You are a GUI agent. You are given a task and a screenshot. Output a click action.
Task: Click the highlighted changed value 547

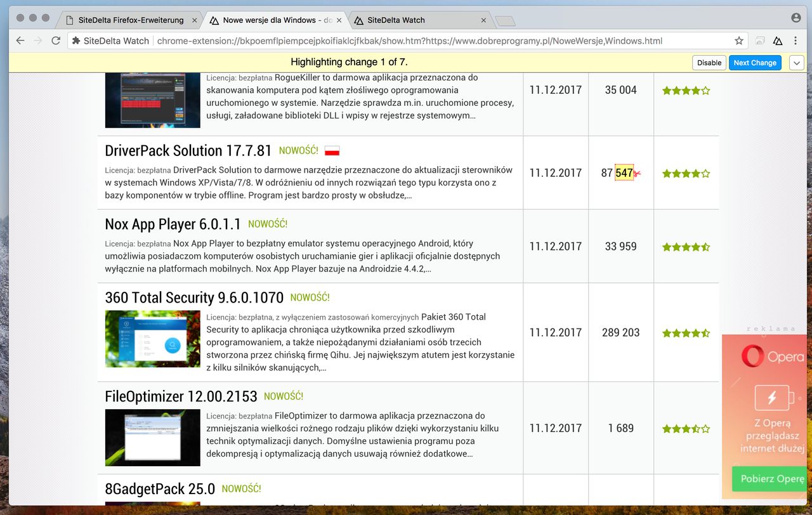pos(624,173)
